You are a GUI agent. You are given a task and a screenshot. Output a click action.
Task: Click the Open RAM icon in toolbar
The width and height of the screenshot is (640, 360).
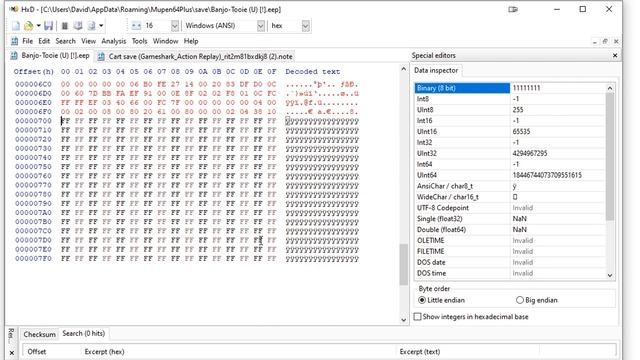click(64, 26)
